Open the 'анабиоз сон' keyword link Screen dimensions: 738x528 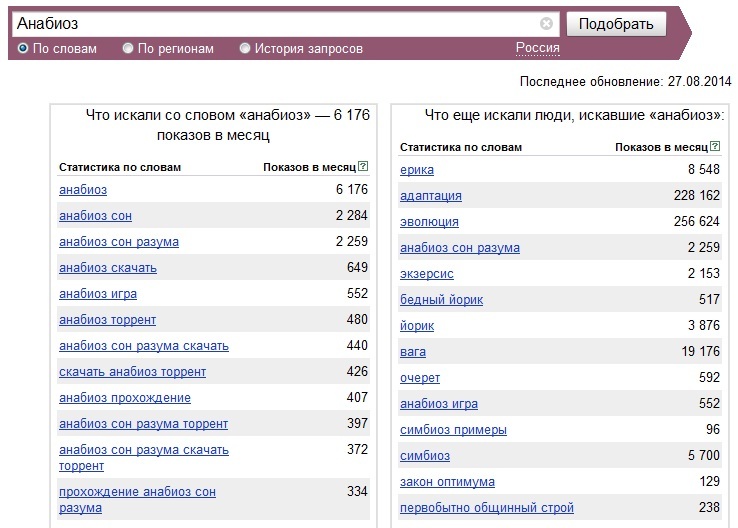[96, 216]
